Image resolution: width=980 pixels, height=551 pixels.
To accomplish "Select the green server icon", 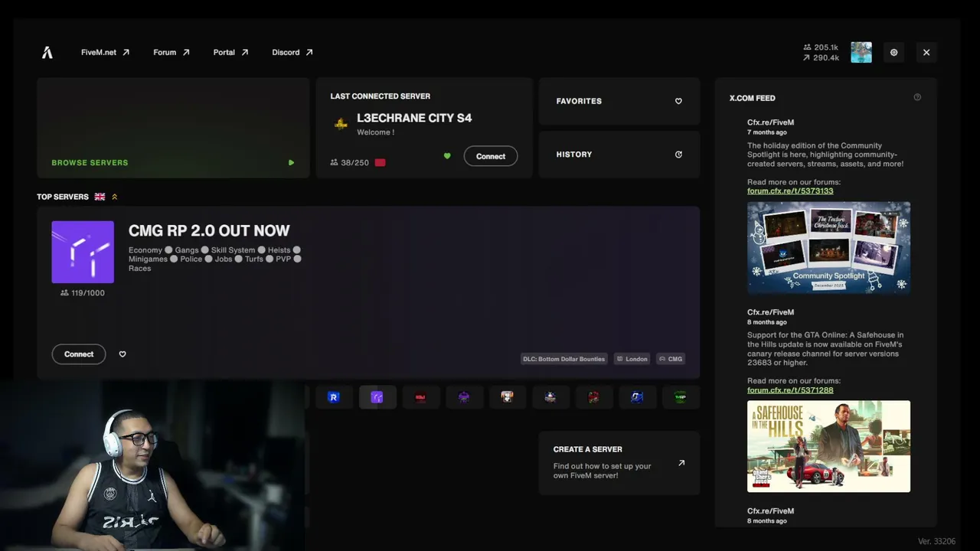I will pyautogui.click(x=680, y=397).
